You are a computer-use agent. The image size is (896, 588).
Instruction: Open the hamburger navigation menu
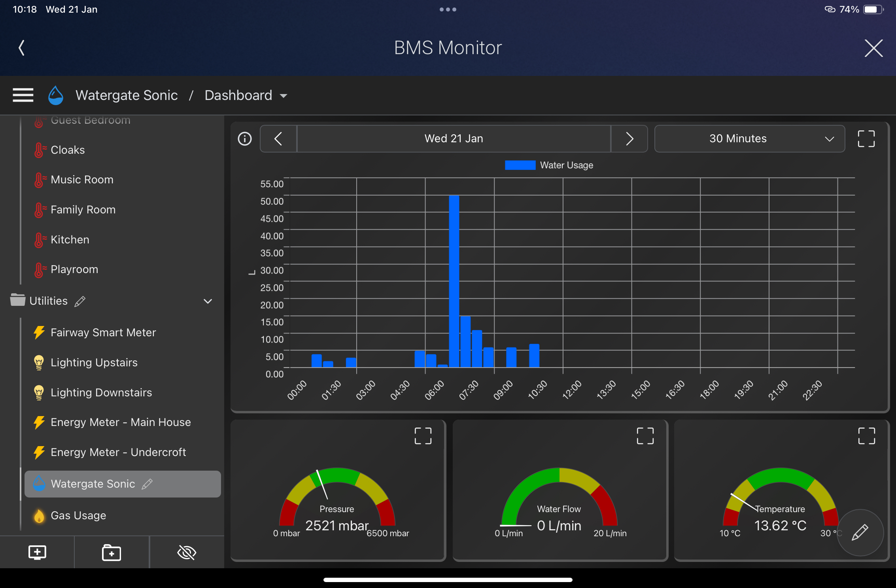tap(23, 95)
